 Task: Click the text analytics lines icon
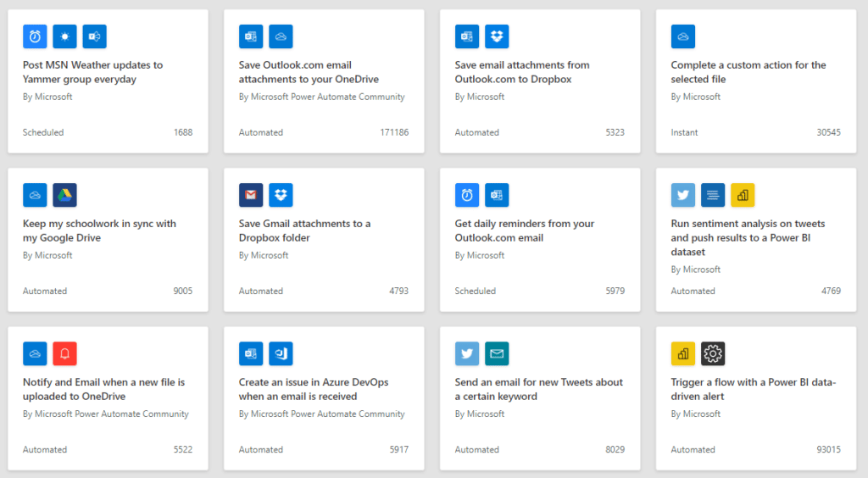713,195
